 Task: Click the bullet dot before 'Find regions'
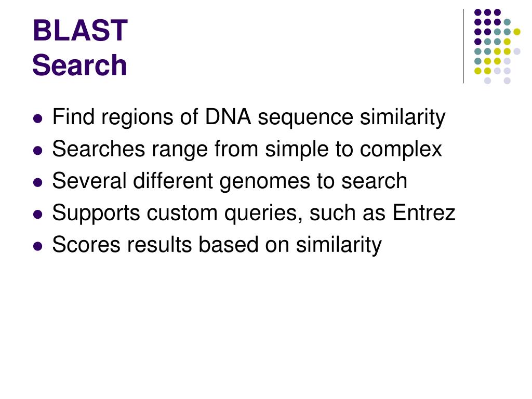pos(38,119)
